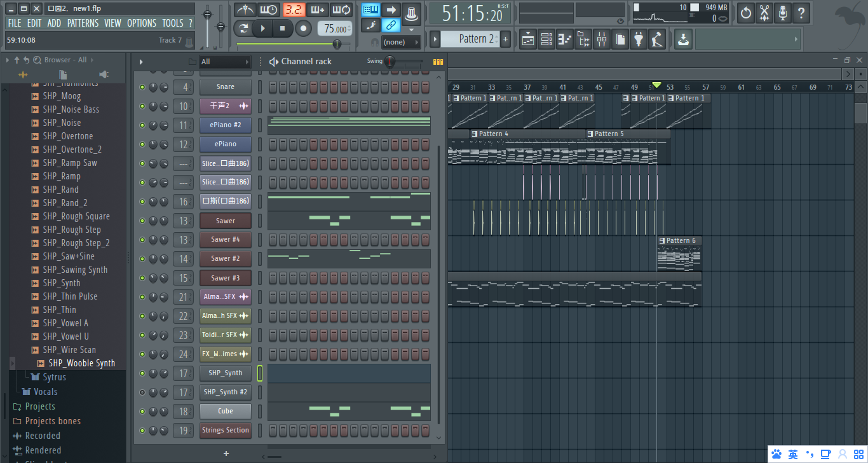Click the tempo tapper icon

click(x=657, y=39)
